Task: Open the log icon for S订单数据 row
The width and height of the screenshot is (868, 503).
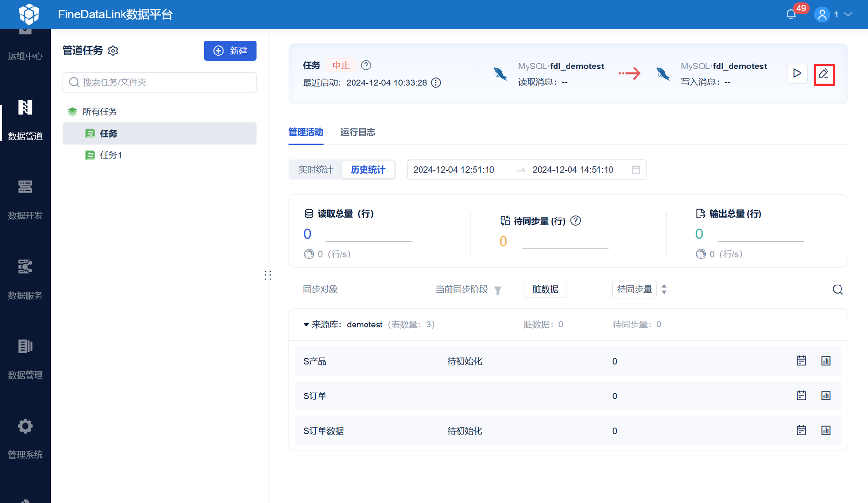Action: (801, 430)
